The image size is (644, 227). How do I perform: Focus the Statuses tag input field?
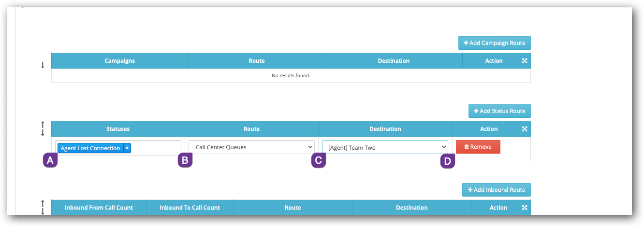155,148
